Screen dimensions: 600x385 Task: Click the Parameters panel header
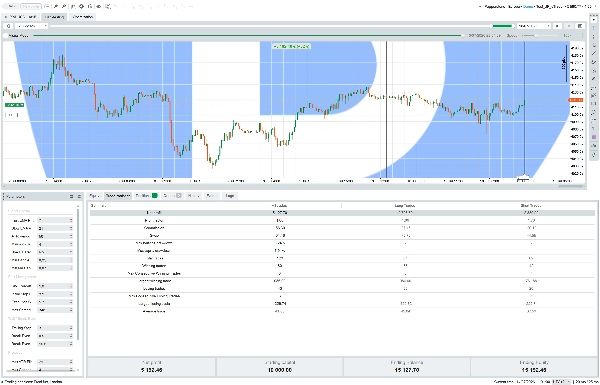tap(42, 196)
